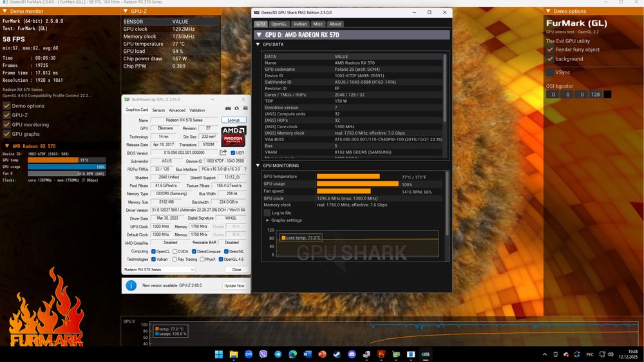The width and height of the screenshot is (644, 362).
Task: Click the РУС language indicator
Action: (x=590, y=354)
